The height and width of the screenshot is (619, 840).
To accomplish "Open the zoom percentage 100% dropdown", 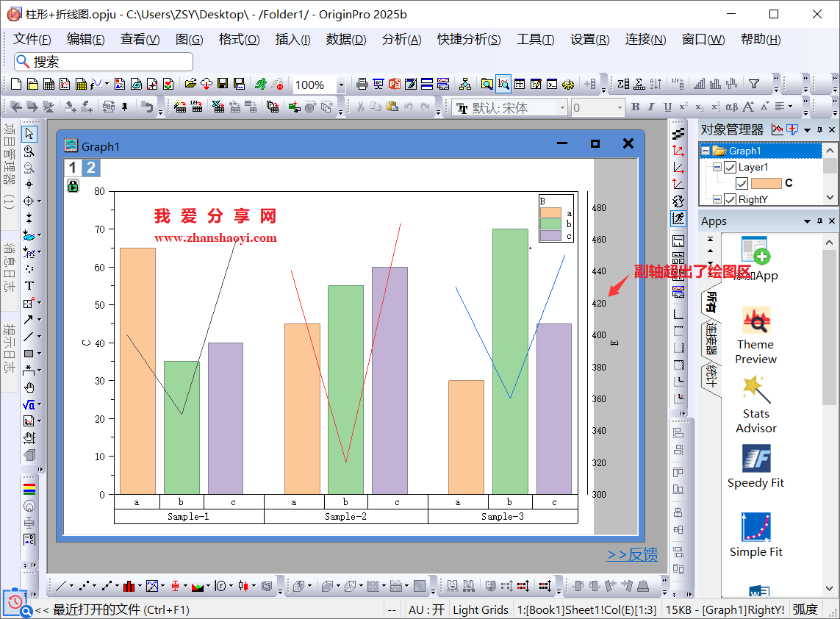I will (341, 85).
